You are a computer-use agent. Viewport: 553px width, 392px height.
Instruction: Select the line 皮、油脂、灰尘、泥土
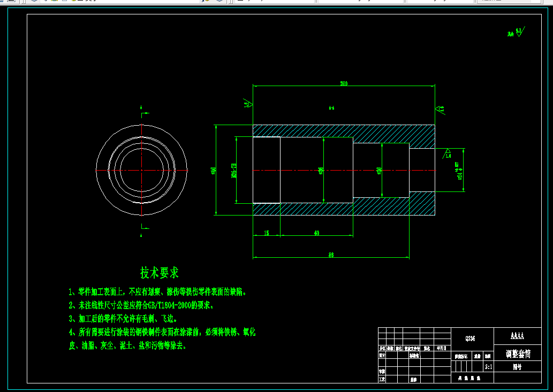tap(127, 345)
